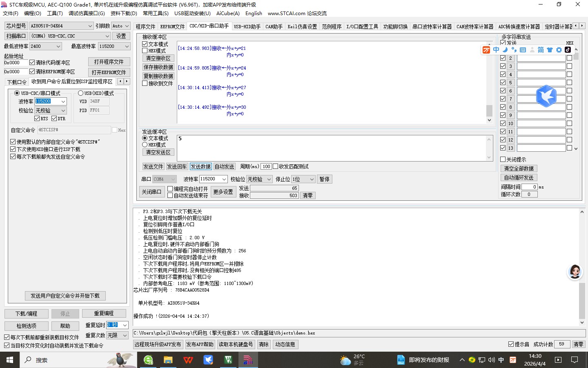Show hidden system tray icons
The width and height of the screenshot is (588, 368).
point(462,360)
